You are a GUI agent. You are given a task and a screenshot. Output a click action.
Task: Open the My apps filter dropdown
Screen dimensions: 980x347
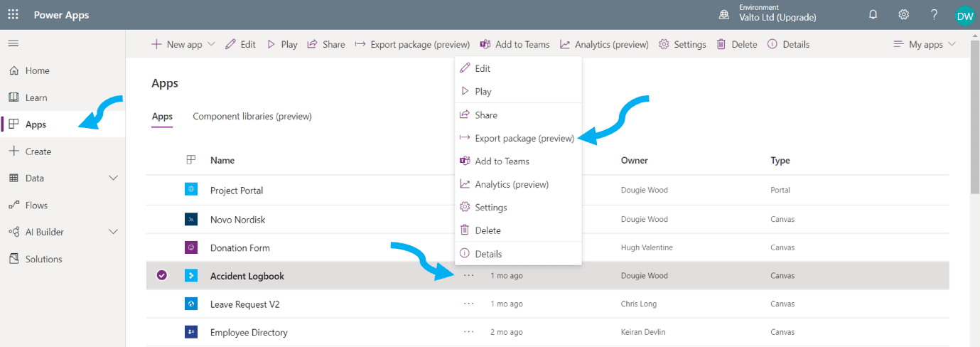click(x=925, y=44)
